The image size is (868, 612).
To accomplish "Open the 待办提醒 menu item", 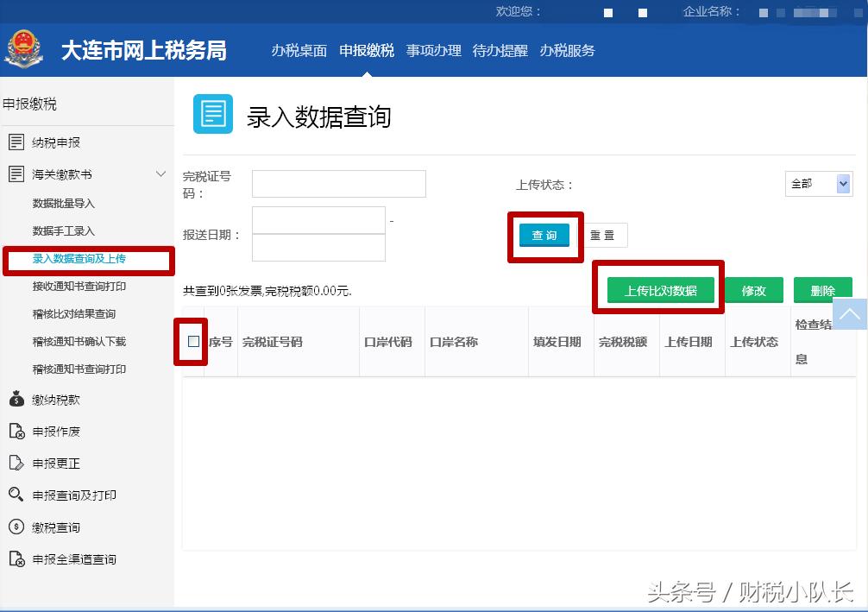I will pos(500,51).
